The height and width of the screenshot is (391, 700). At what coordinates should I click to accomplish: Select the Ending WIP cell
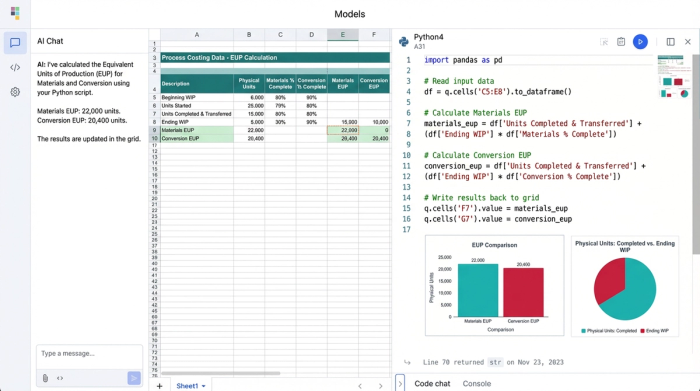click(x=197, y=122)
